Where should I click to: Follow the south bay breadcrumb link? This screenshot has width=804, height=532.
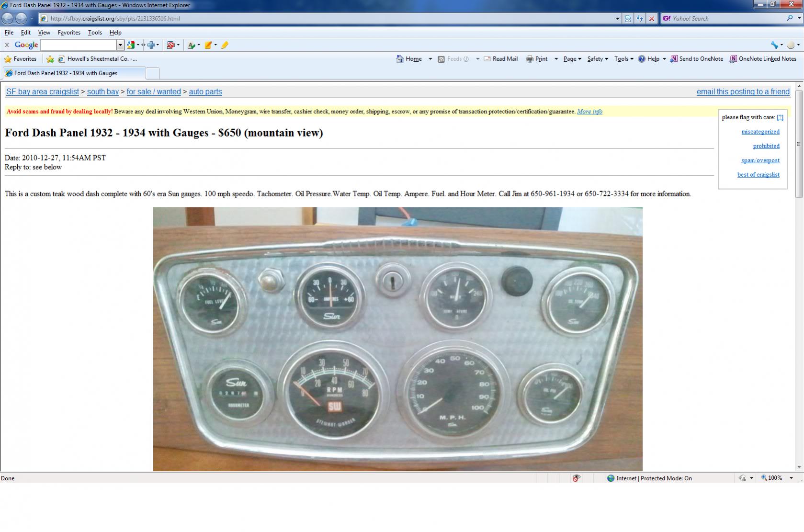coord(103,91)
